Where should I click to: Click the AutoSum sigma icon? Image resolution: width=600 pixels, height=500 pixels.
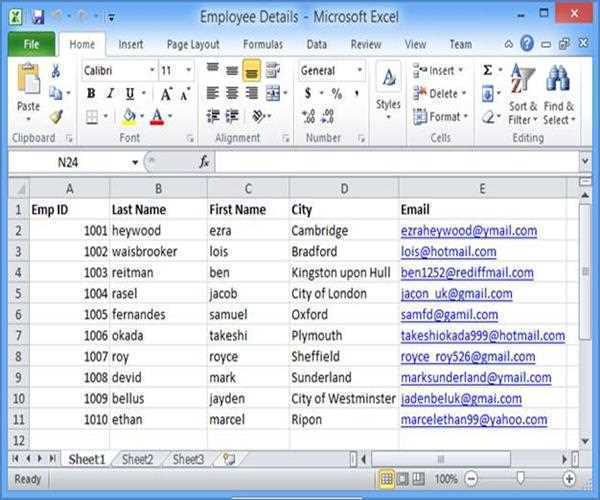[488, 71]
